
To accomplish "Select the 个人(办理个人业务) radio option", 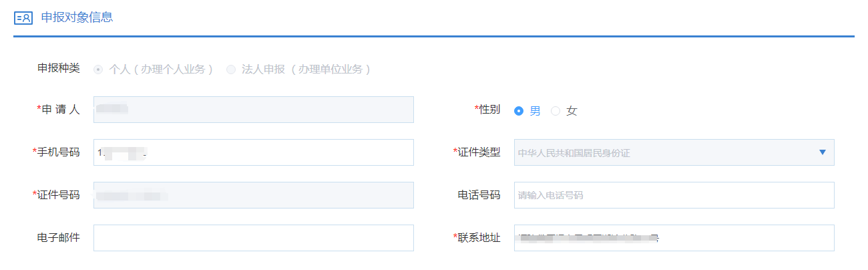I will point(99,70).
